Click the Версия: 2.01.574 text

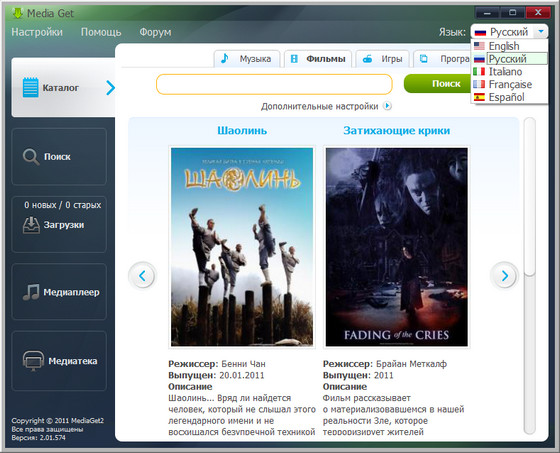(38, 438)
